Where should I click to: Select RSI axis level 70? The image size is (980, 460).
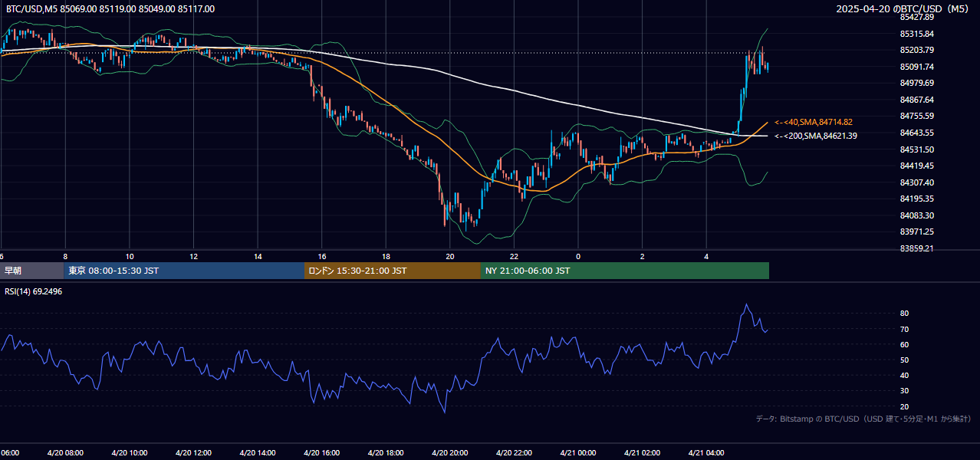pos(905,329)
